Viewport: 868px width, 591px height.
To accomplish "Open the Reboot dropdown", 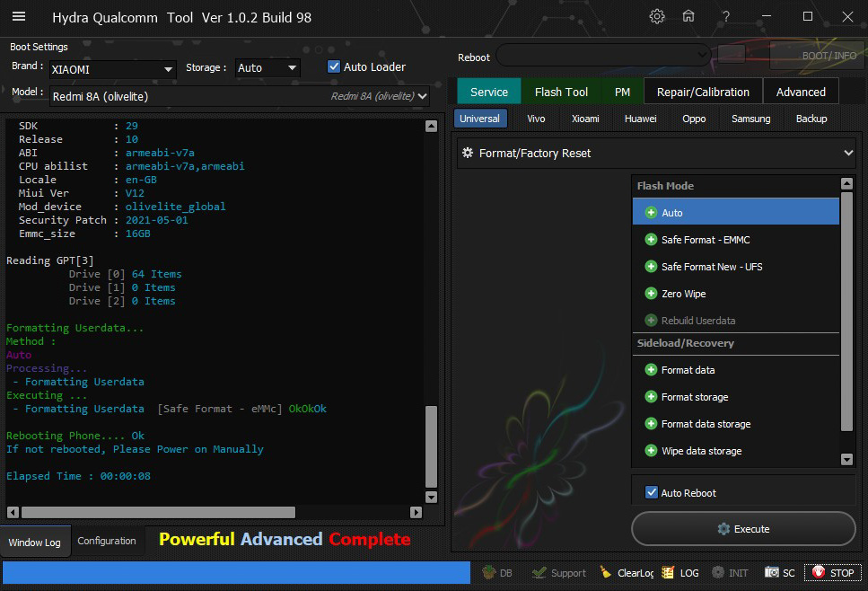I will pyautogui.click(x=603, y=55).
